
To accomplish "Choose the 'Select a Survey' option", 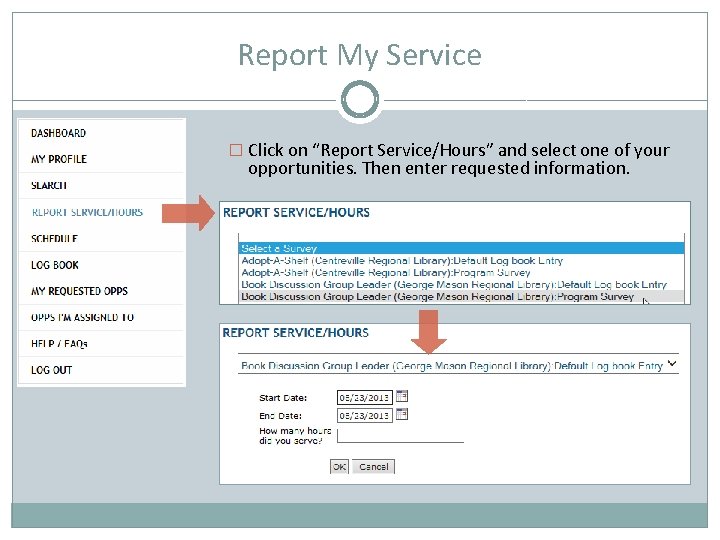I will pos(461,248).
